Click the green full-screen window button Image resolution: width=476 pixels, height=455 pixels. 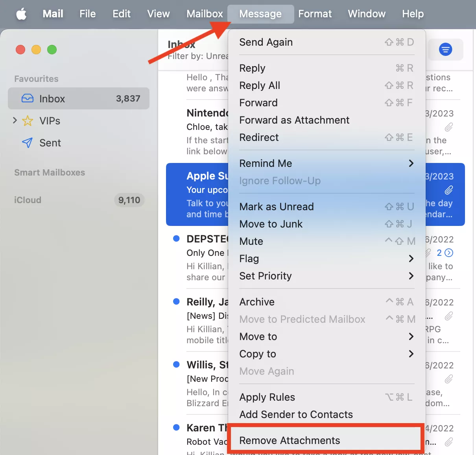tap(52, 50)
